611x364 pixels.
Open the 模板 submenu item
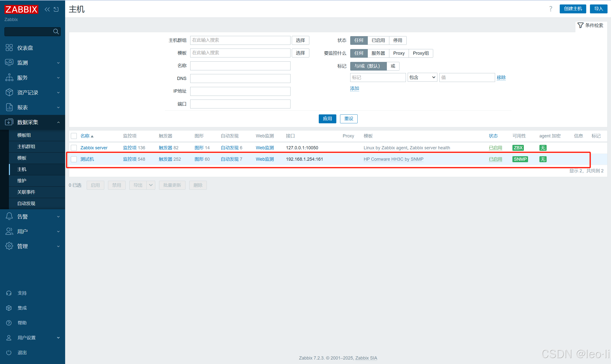coord(22,158)
